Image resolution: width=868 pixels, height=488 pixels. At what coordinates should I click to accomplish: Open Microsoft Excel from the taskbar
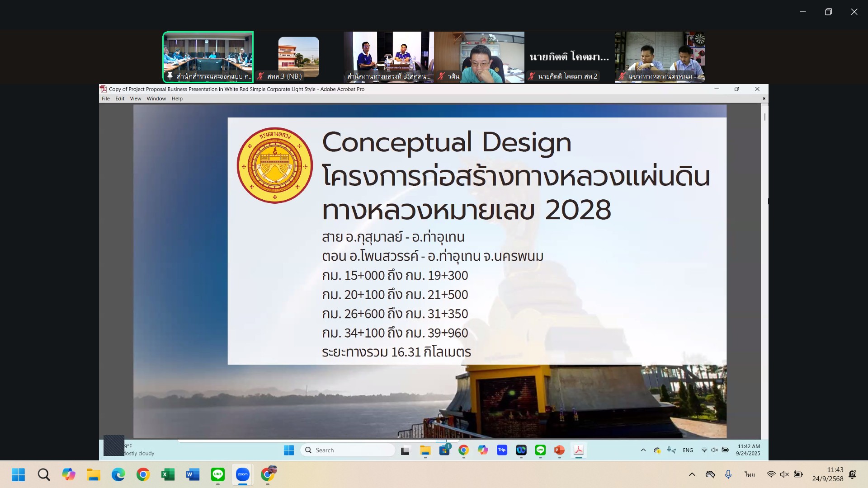pos(168,474)
